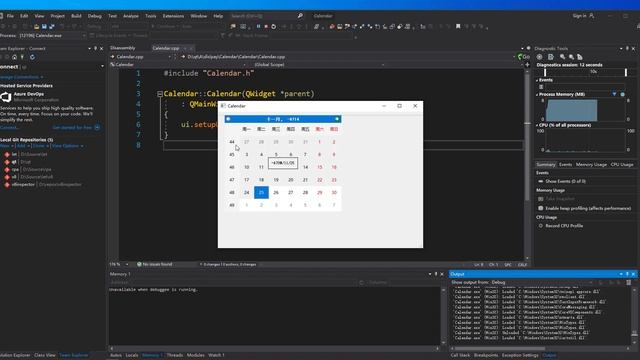Image resolution: width=640 pixels, height=360 pixels.
Task: Collapse the Calendar constructor code fold
Action: (160, 94)
